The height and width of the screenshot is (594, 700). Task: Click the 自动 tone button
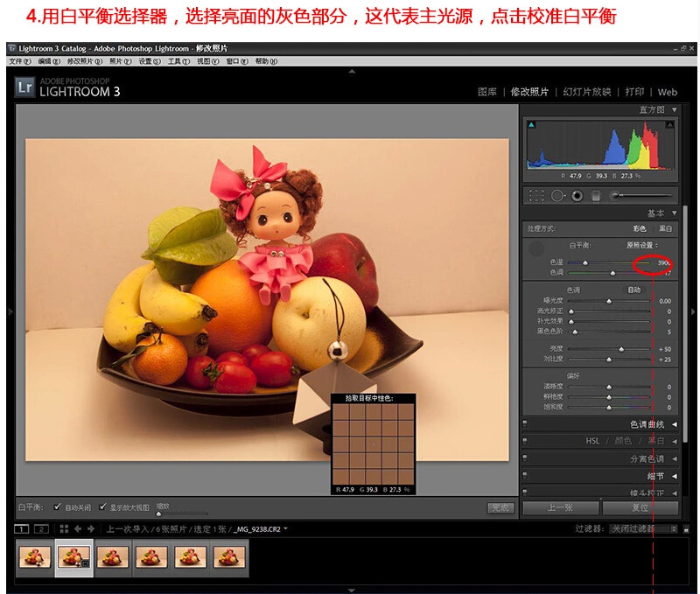pyautogui.click(x=633, y=290)
